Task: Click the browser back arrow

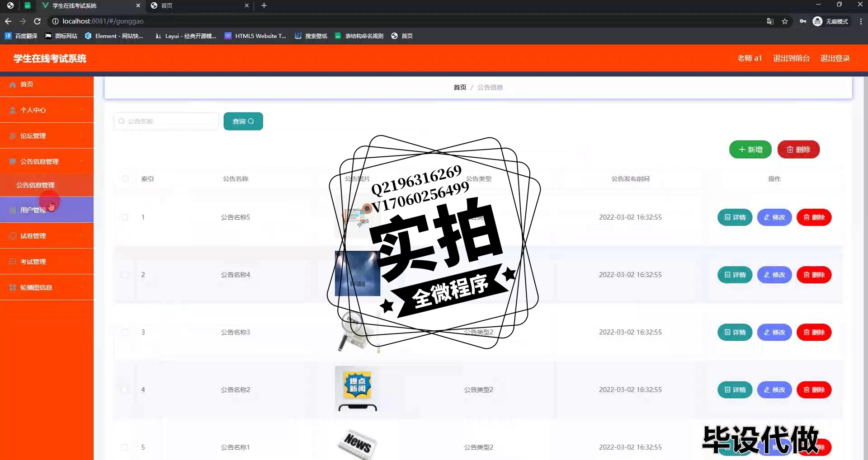Action: [8, 21]
